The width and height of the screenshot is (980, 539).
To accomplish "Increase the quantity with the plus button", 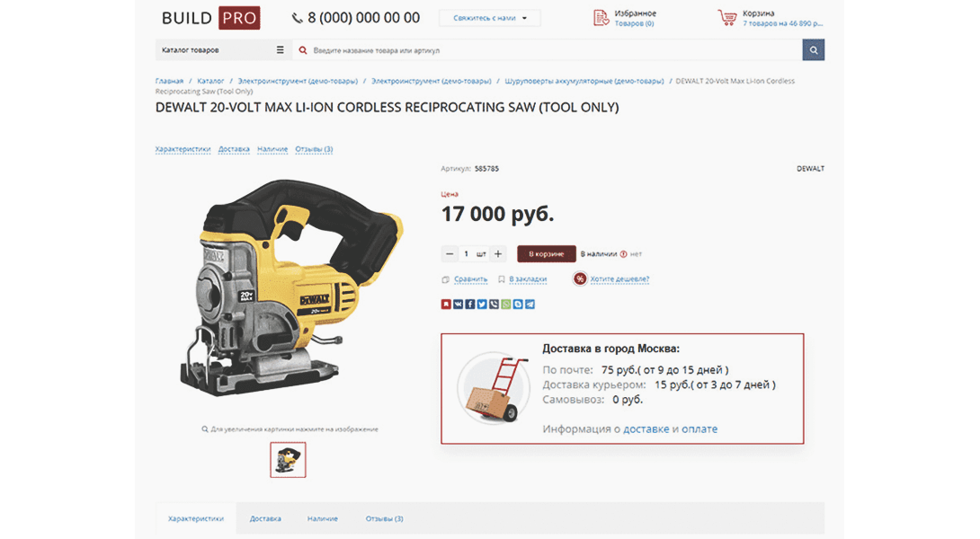I will [498, 253].
